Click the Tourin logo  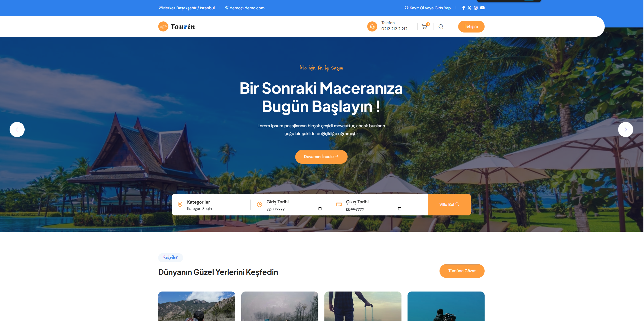pyautogui.click(x=177, y=26)
